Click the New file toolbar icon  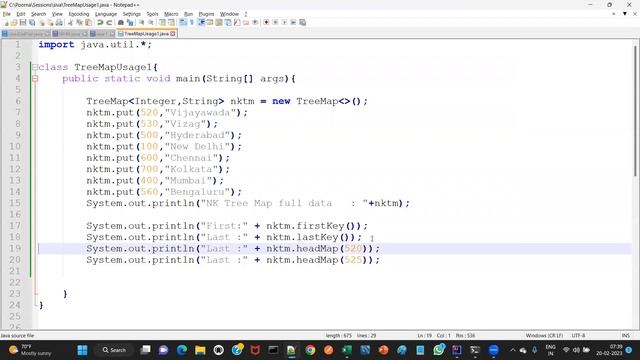(6, 22)
